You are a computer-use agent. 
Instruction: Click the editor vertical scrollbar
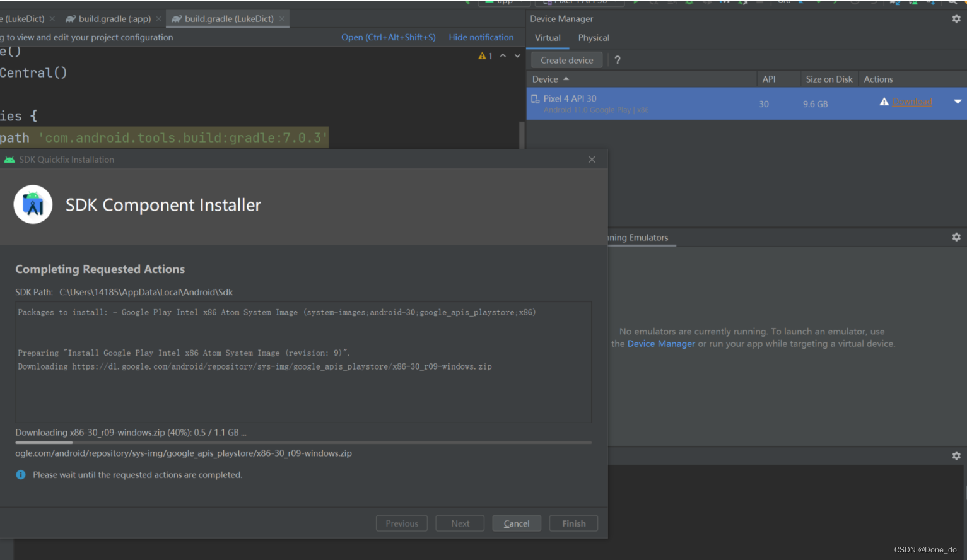click(522, 135)
